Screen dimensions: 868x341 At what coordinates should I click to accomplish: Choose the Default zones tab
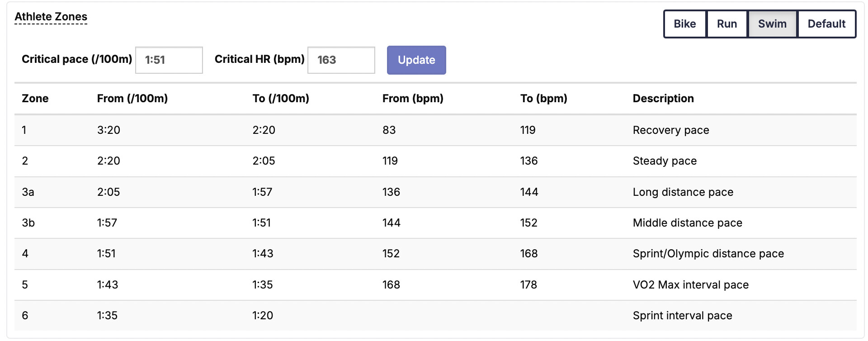(826, 24)
